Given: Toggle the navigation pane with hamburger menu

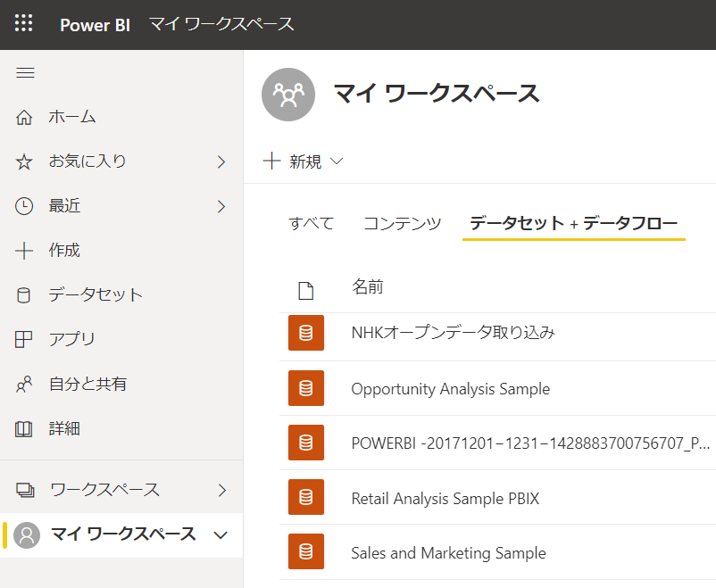Looking at the screenshot, I should 25,72.
